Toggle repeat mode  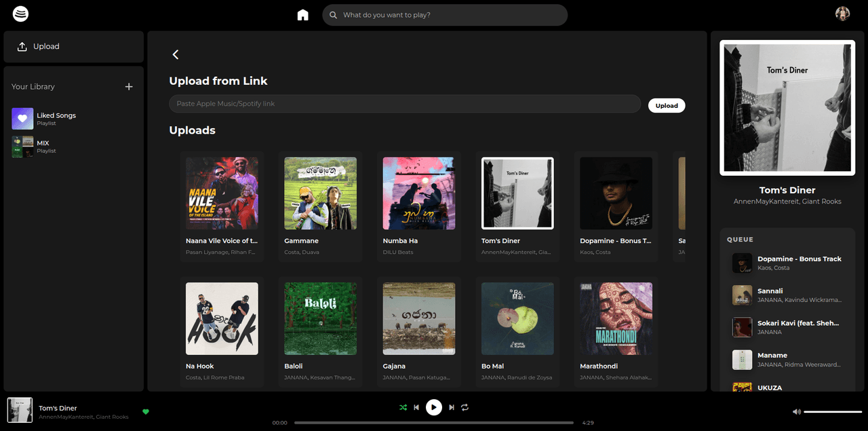(465, 407)
